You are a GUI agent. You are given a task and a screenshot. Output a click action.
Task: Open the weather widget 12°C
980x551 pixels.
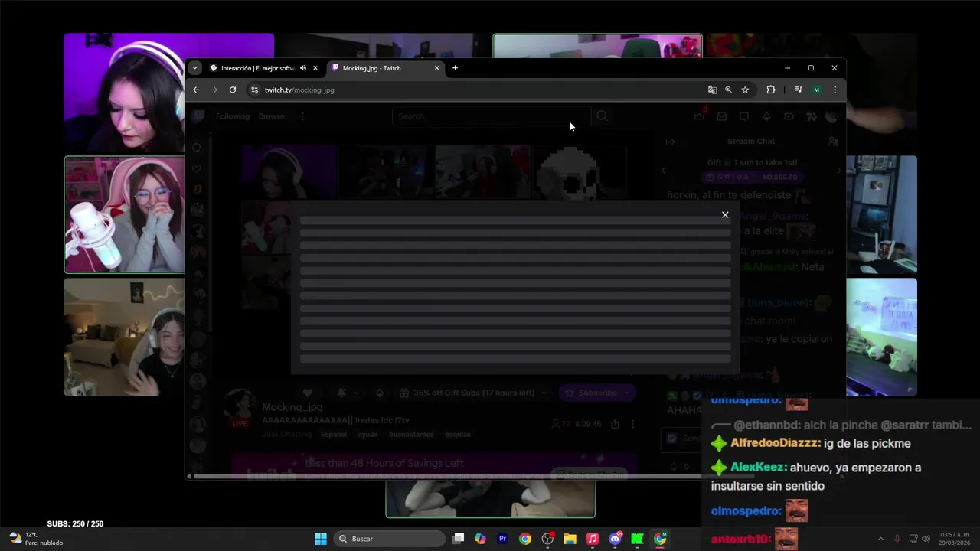[36, 539]
